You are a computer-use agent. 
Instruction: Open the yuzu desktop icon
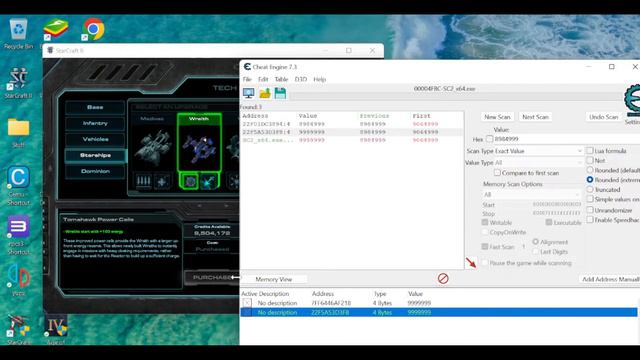tap(18, 280)
